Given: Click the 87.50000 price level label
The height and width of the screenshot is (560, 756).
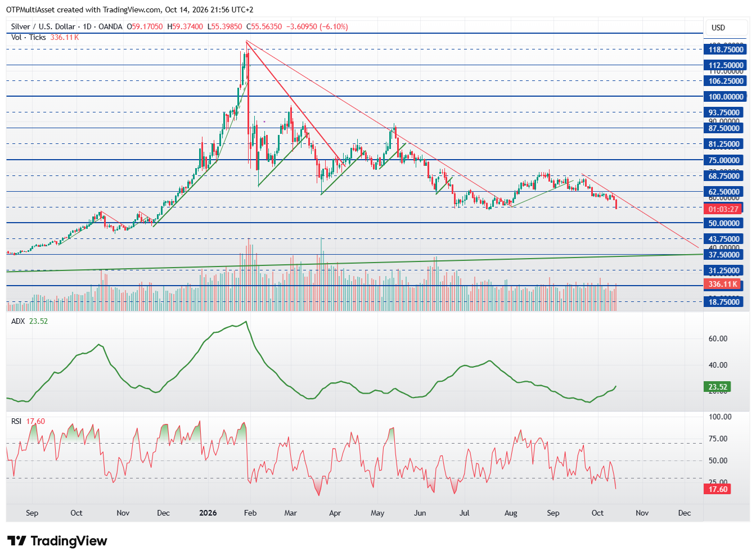Looking at the screenshot, I should click(723, 128).
